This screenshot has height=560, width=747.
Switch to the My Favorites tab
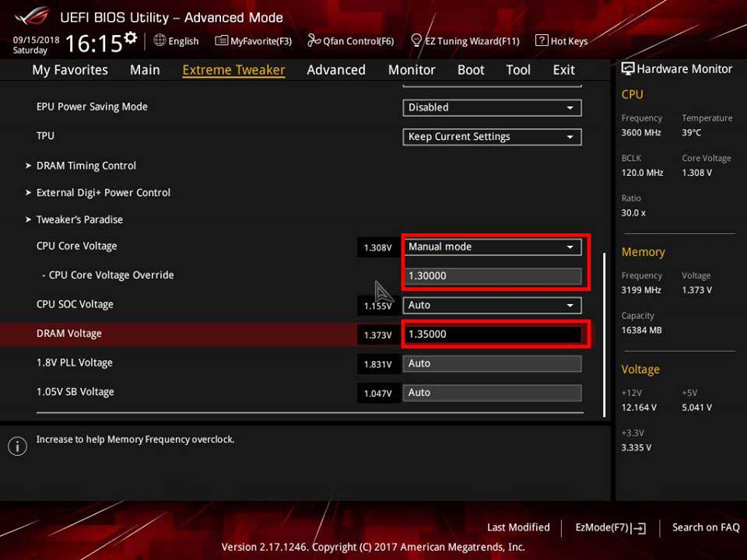coord(70,70)
